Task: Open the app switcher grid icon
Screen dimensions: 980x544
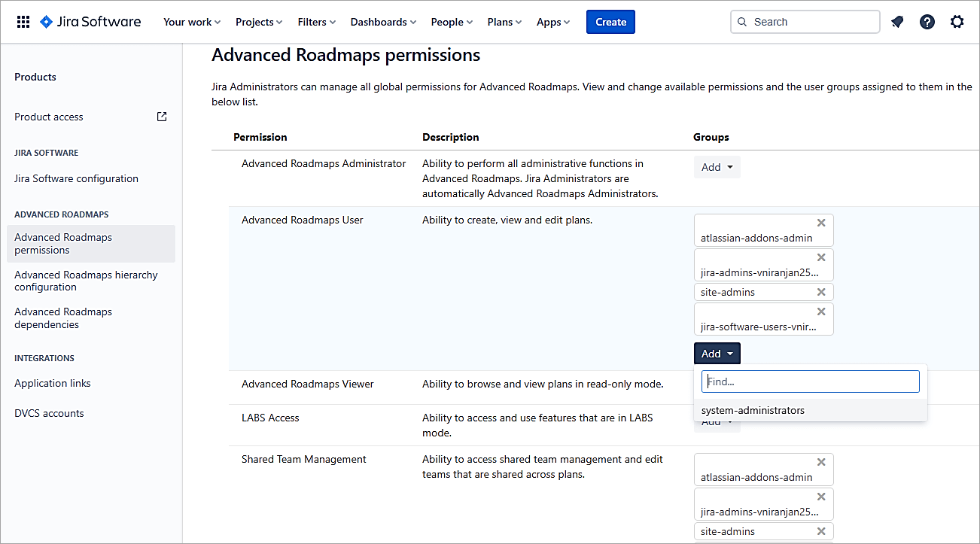Action: pos(23,22)
